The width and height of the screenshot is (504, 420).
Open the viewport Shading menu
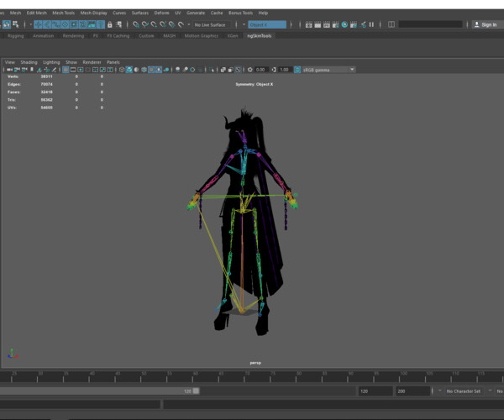pos(29,62)
